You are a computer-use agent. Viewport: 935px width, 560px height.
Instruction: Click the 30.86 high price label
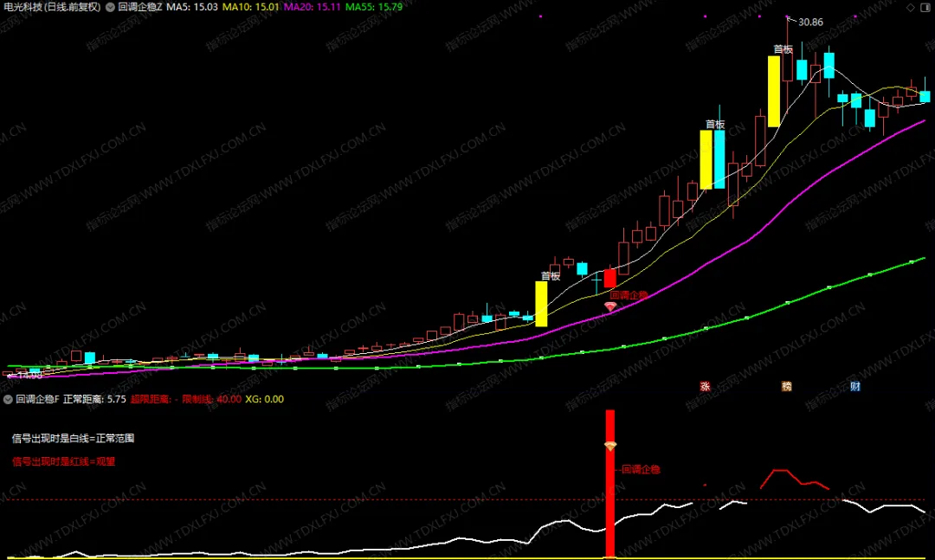click(x=810, y=22)
